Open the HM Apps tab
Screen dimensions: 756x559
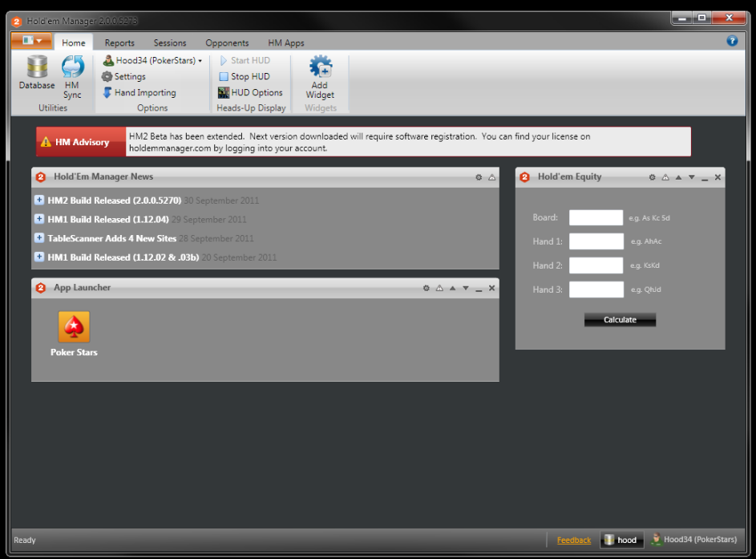point(286,43)
